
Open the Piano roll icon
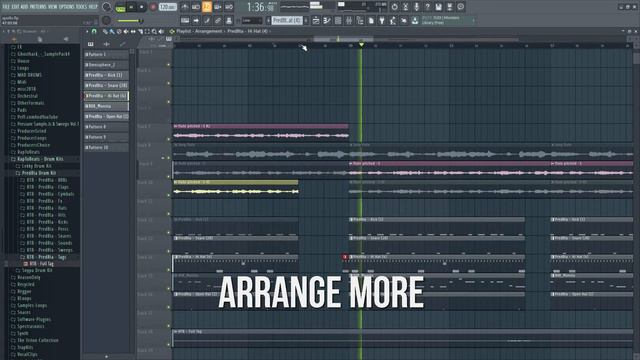(x=327, y=20)
